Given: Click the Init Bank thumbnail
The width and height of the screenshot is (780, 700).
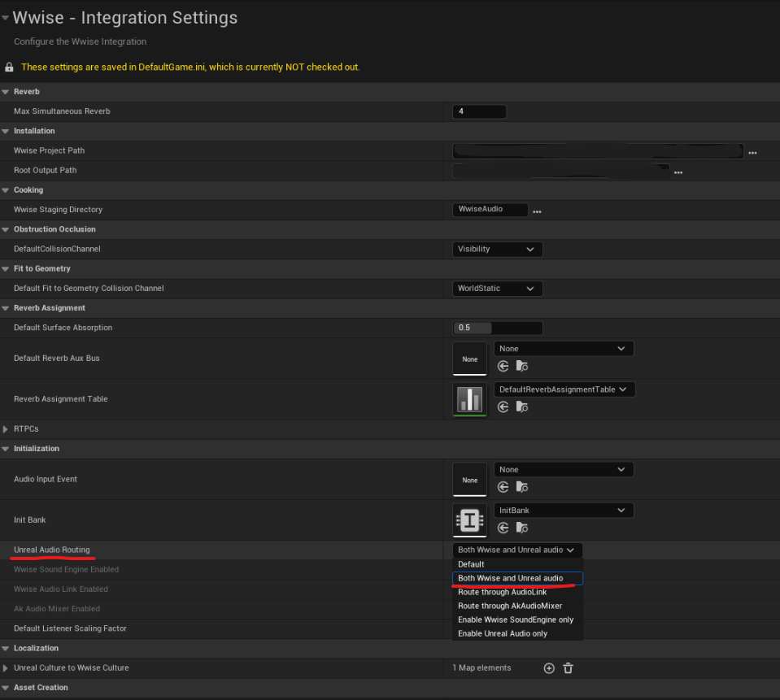Looking at the screenshot, I should (x=469, y=520).
